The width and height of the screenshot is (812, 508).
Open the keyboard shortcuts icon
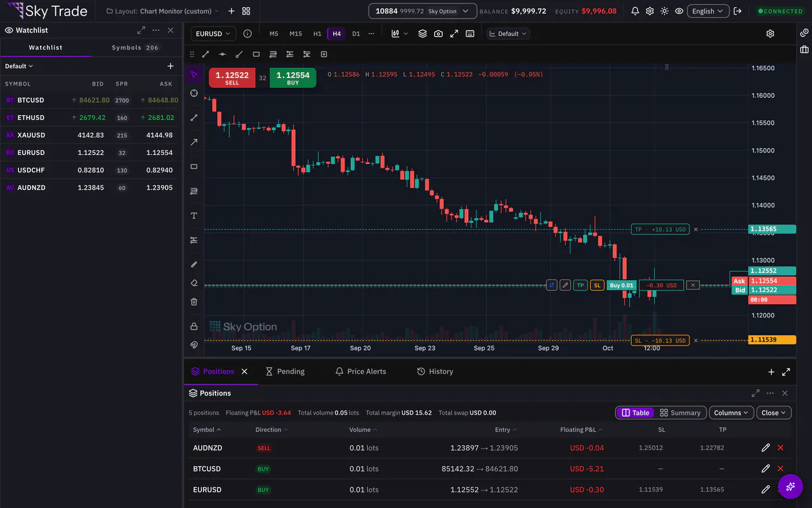coord(470,34)
